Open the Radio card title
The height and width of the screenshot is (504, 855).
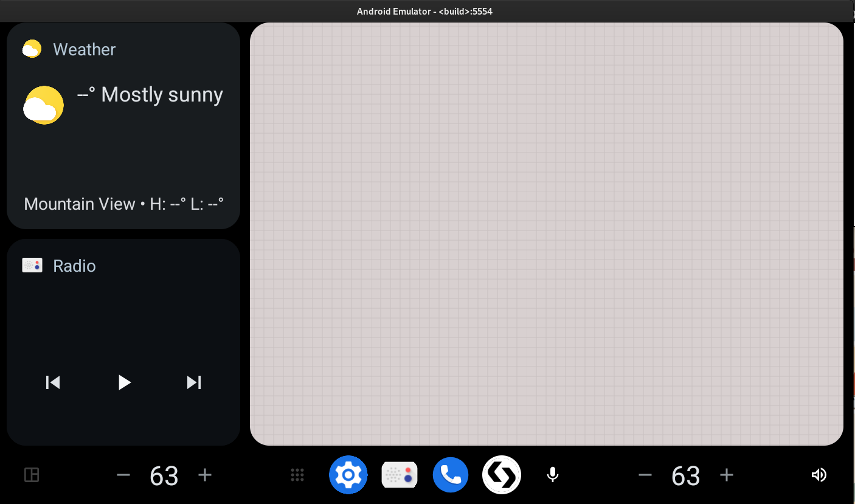tap(74, 266)
